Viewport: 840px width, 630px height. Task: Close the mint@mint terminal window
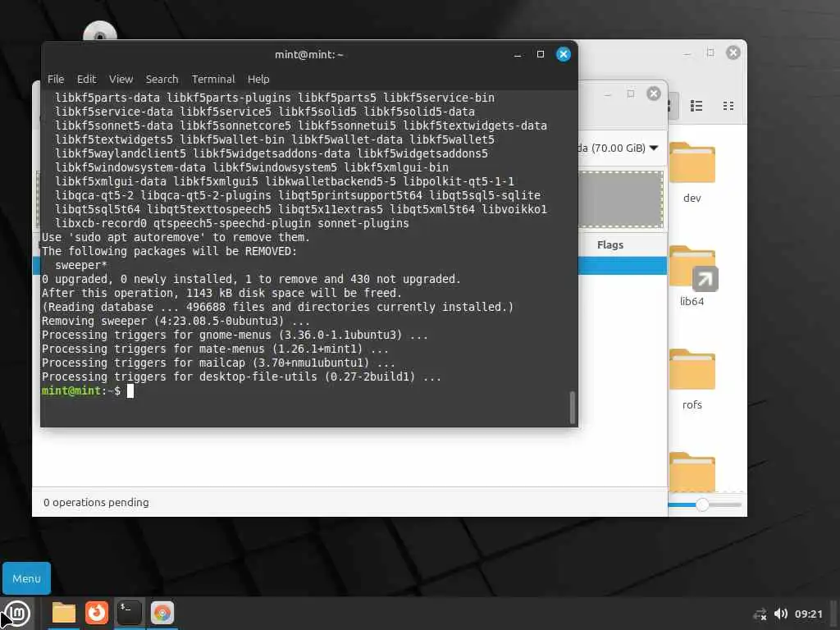click(x=564, y=54)
